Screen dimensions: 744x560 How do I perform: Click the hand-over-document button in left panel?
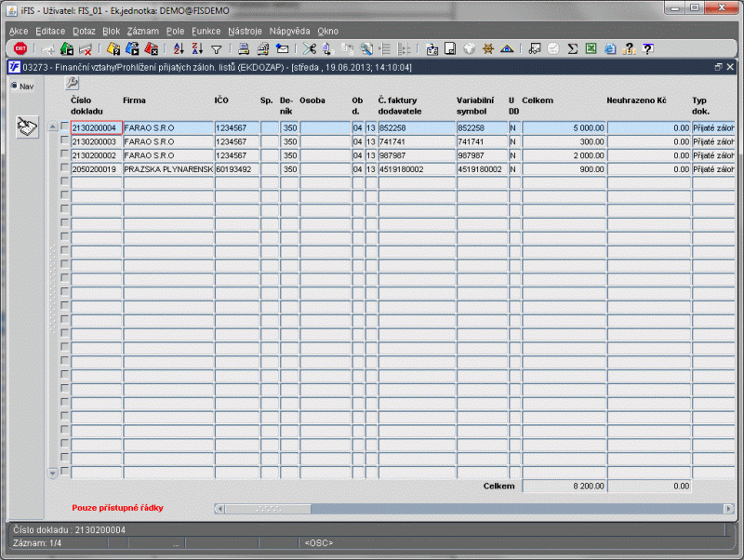[x=27, y=127]
